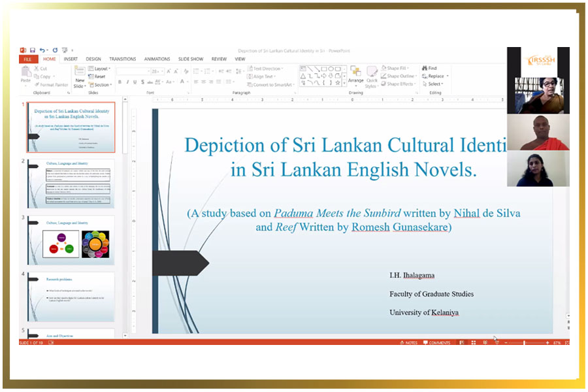Switch to Reading view in status bar

point(485,342)
